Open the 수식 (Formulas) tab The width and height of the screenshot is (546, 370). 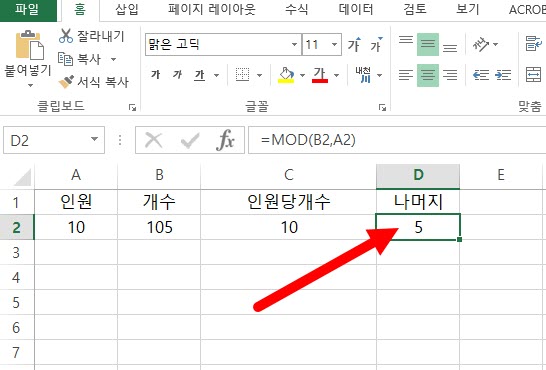(x=297, y=10)
